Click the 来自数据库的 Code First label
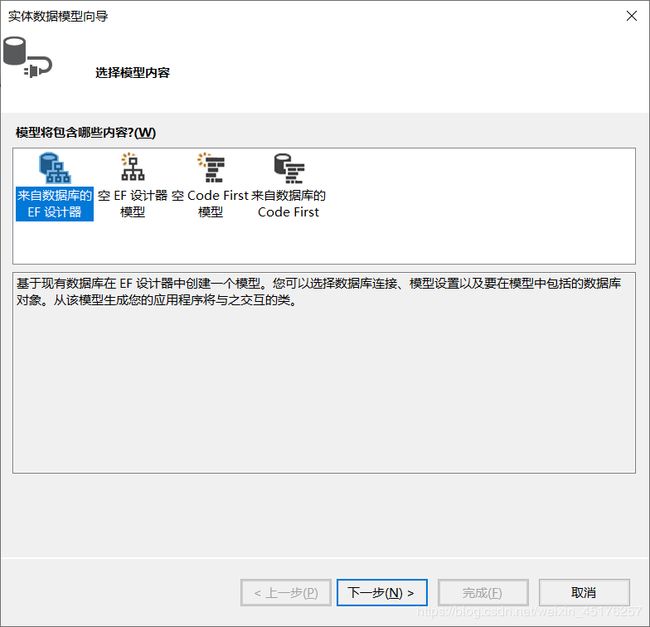This screenshot has height=627, width=650. (x=289, y=203)
